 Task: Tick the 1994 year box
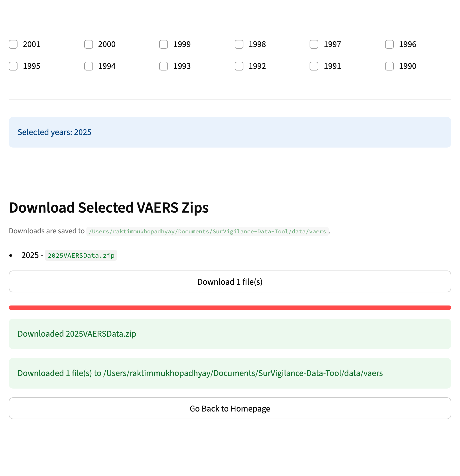pyautogui.click(x=88, y=66)
